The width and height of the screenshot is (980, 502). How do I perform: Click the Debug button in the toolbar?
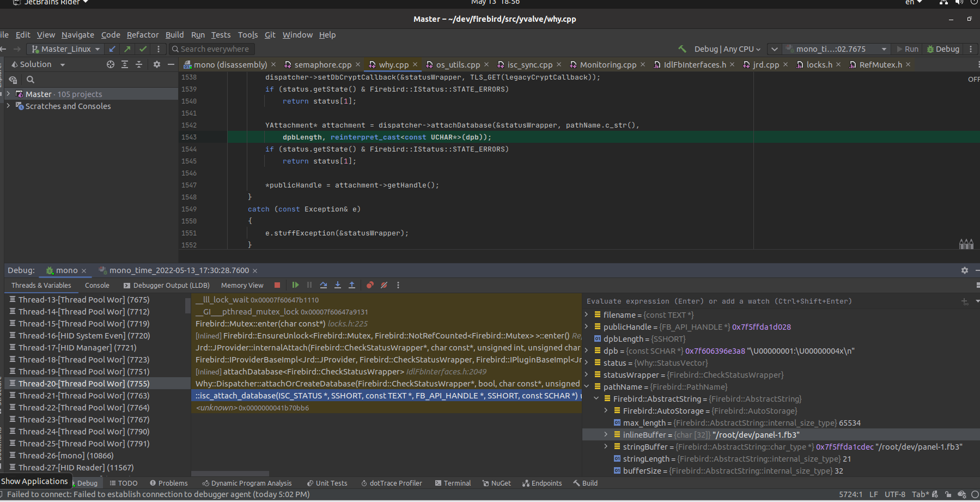(943, 49)
